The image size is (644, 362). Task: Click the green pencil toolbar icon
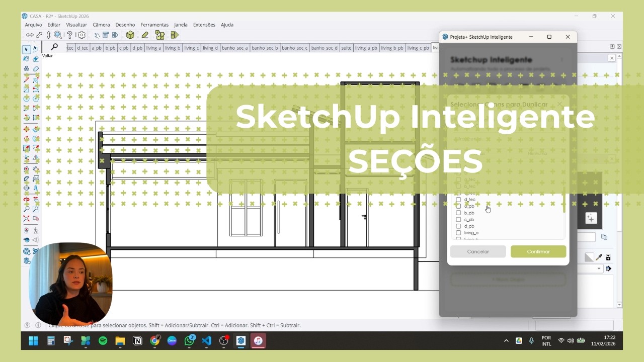click(145, 35)
